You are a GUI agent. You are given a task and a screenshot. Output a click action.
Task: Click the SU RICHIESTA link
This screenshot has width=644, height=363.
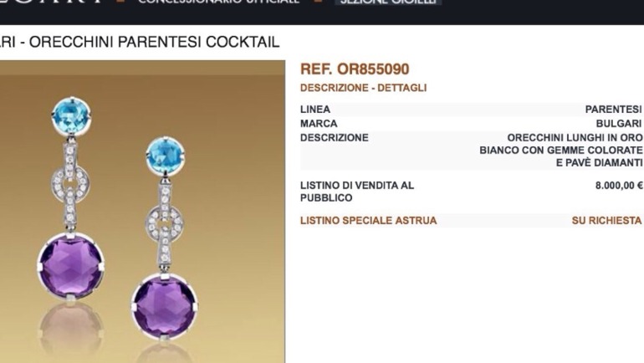(606, 221)
